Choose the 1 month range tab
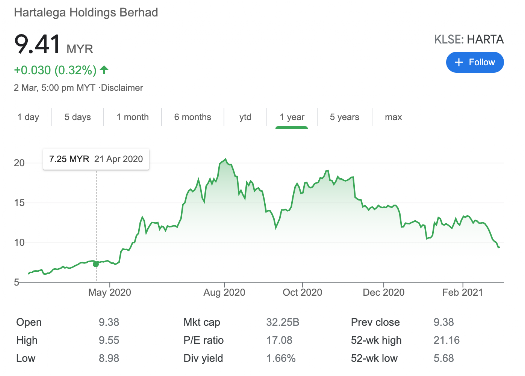 [133, 117]
